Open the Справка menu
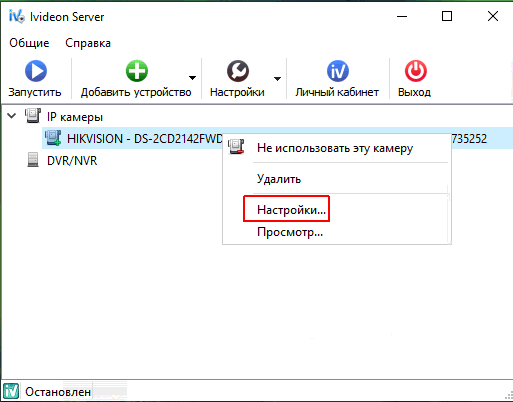Screen dimensions: 513x402 [x=88, y=43]
